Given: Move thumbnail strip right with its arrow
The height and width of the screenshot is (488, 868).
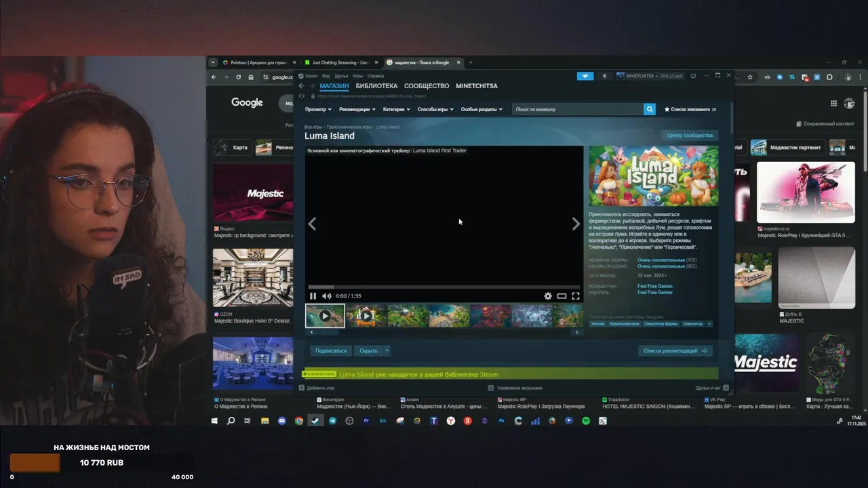Looking at the screenshot, I should (577, 332).
